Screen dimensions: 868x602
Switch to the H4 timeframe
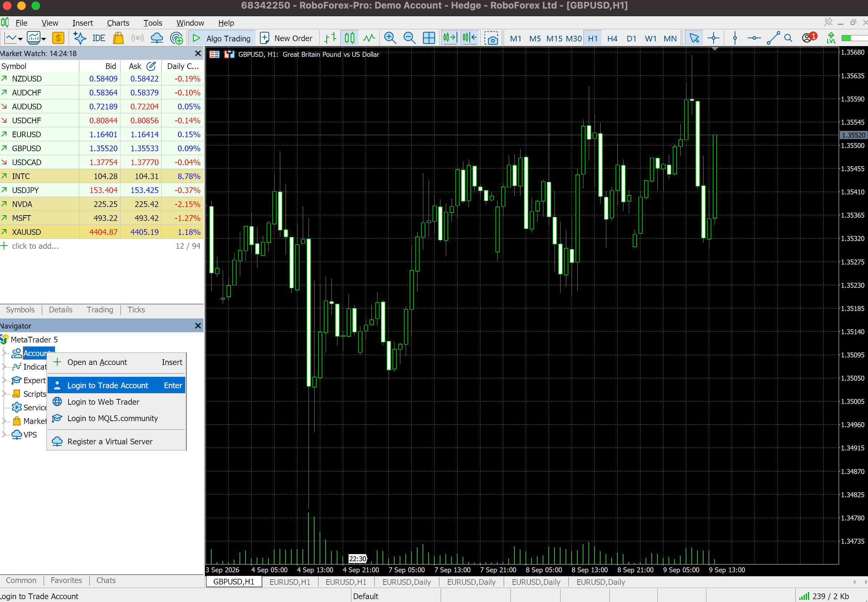tap(612, 38)
